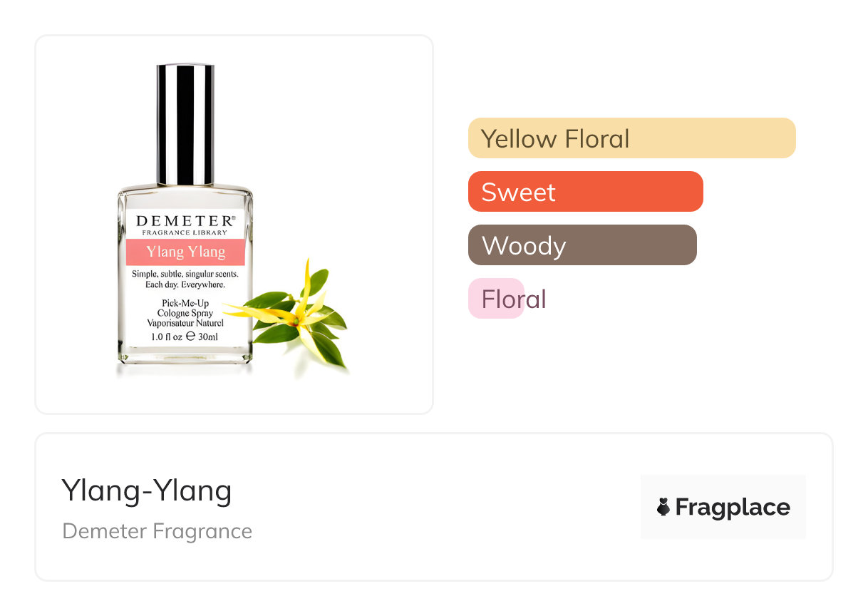Viewport: 868px width, 616px height.
Task: Click the DEMETER logo on bottle label
Action: tap(185, 220)
